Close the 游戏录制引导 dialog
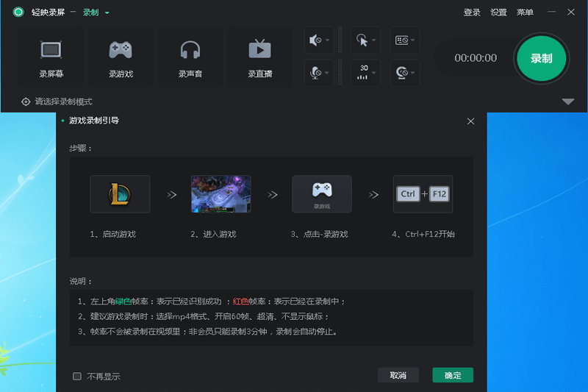This screenshot has width=588, height=392. [x=470, y=121]
